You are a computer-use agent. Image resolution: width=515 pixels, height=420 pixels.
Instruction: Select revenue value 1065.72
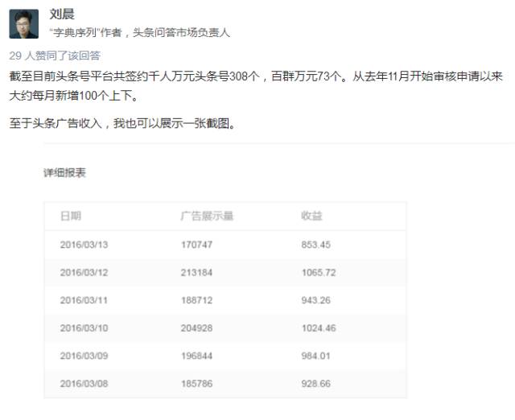click(x=319, y=273)
